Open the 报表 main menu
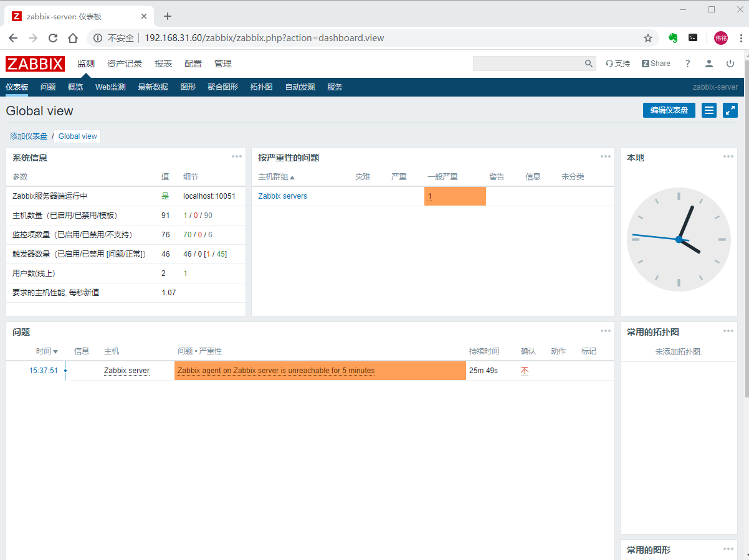The image size is (749, 560). click(163, 64)
